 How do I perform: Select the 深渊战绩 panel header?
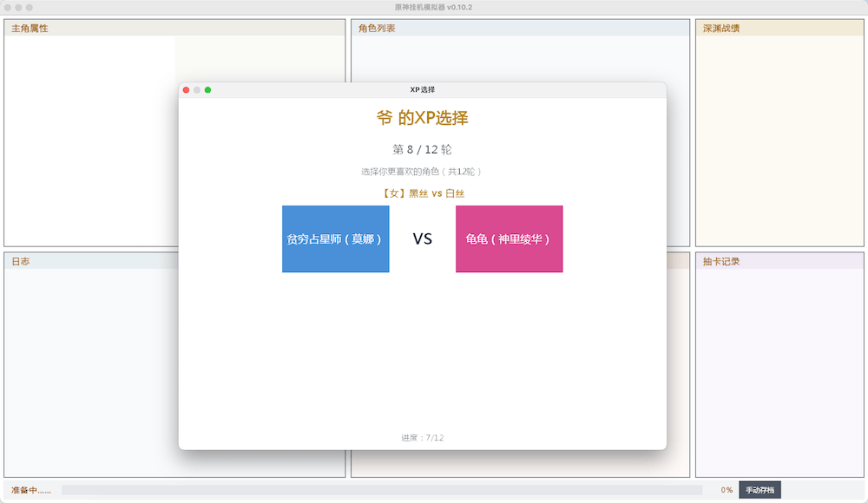[779, 29]
